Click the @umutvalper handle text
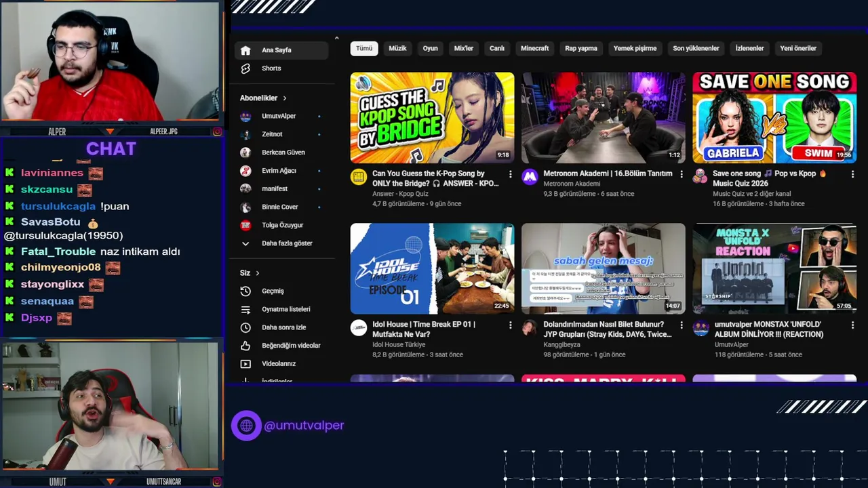This screenshot has width=868, height=488. [x=304, y=426]
